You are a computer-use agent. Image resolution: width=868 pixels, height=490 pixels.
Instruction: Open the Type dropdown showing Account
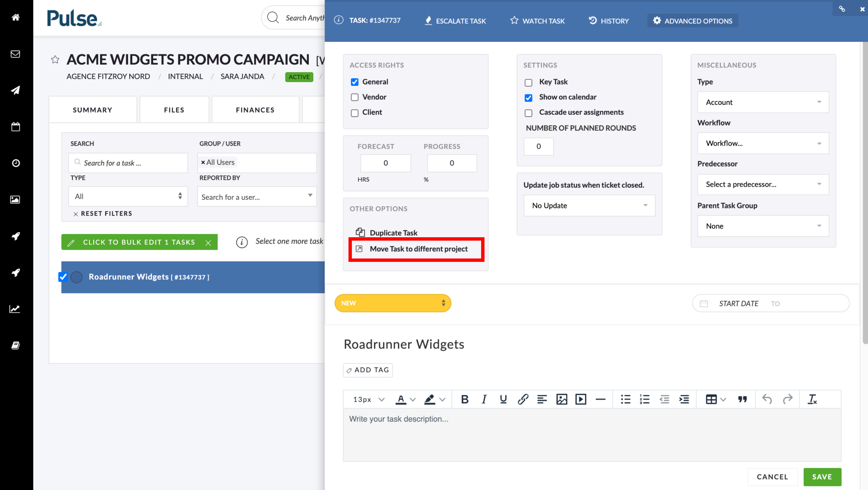click(x=763, y=102)
